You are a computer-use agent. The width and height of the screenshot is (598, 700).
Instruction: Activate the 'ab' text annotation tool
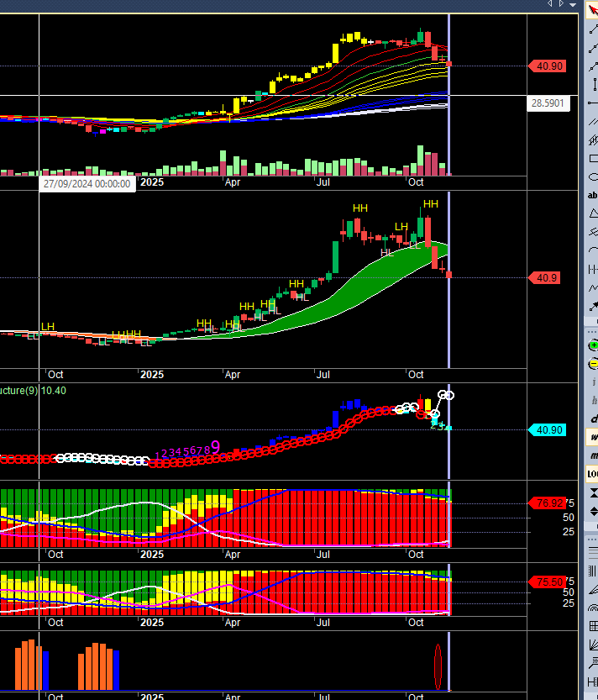tap(593, 195)
